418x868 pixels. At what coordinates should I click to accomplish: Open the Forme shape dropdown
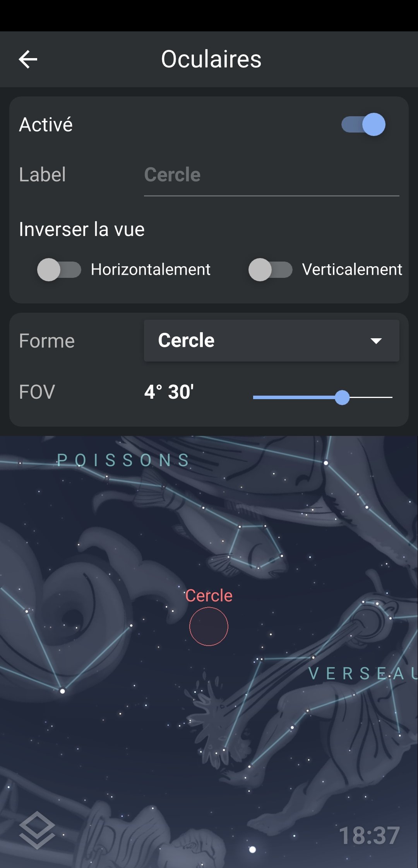point(271,341)
